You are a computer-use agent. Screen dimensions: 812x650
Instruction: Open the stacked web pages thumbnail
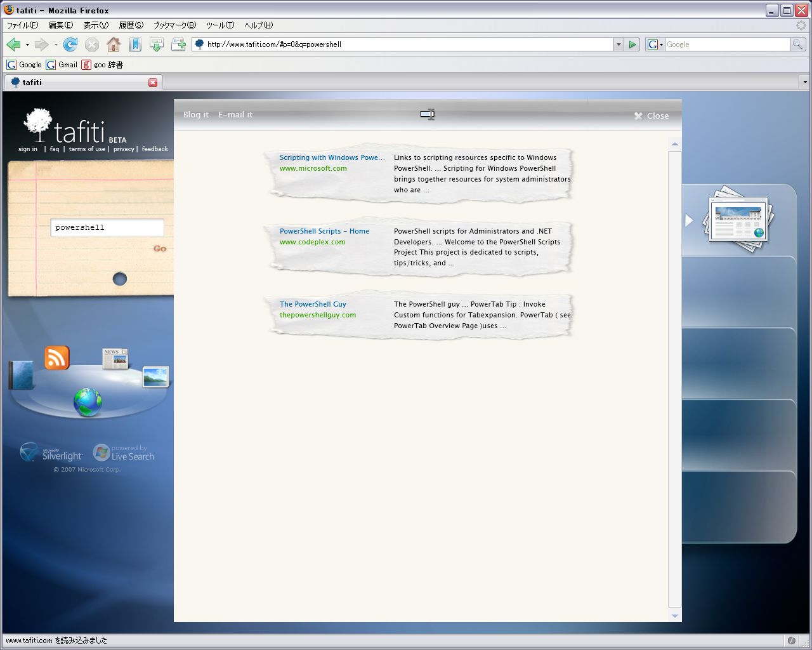738,220
